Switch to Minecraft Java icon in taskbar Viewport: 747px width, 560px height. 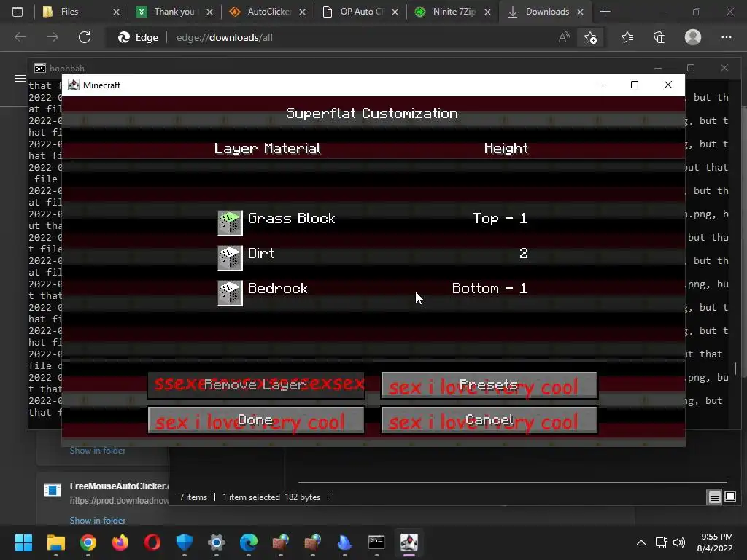pos(409,542)
